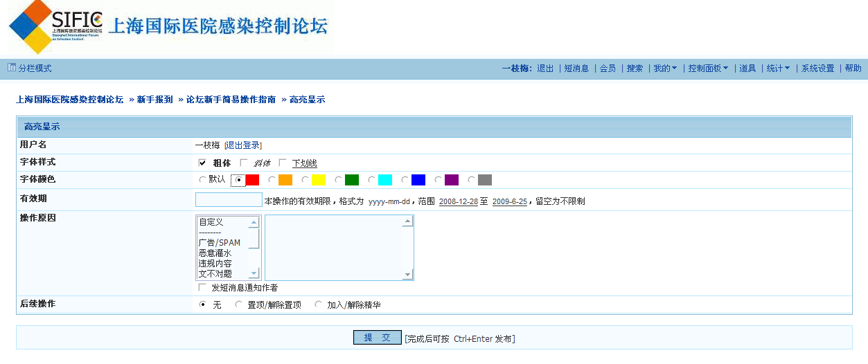Go to 系统设置 in the menu
868x364 pixels.
817,69
